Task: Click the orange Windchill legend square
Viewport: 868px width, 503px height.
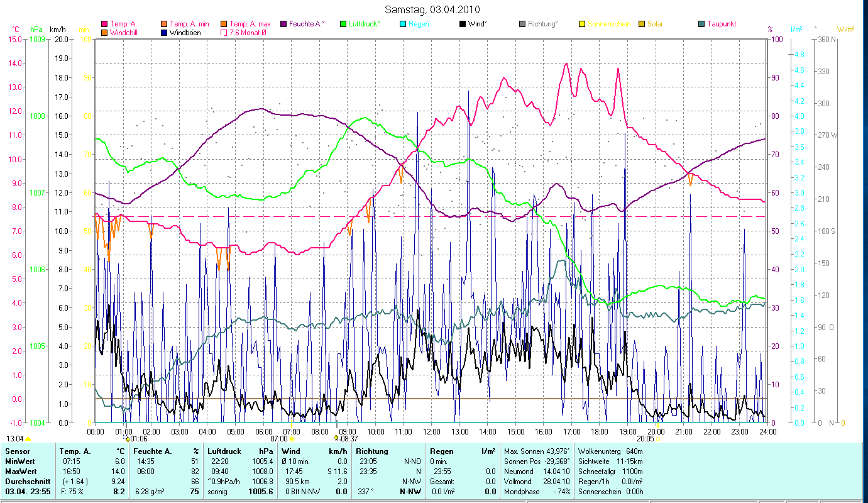Action: pyautogui.click(x=104, y=32)
